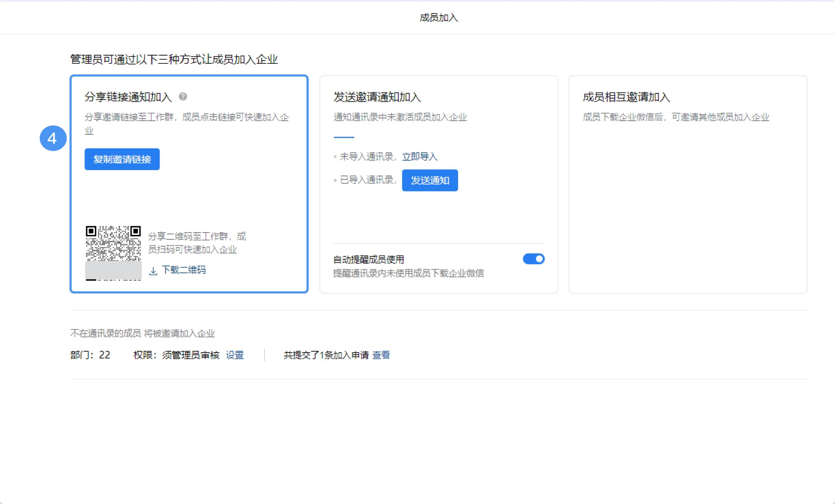Click the 提醒通讯录内未使用成员下载企业微信 description
Image resolution: width=835 pixels, height=504 pixels.
coord(409,273)
